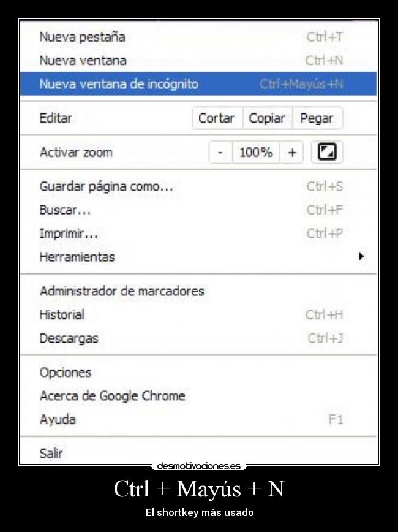Open the Imprimir option

coord(68,234)
